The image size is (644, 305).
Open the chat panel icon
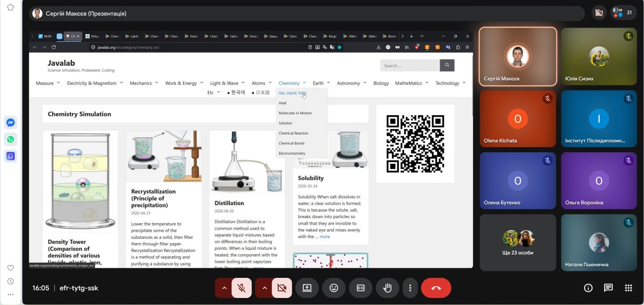608,288
